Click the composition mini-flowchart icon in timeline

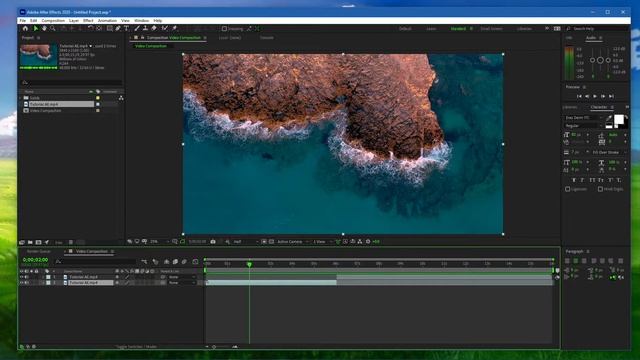(144, 262)
